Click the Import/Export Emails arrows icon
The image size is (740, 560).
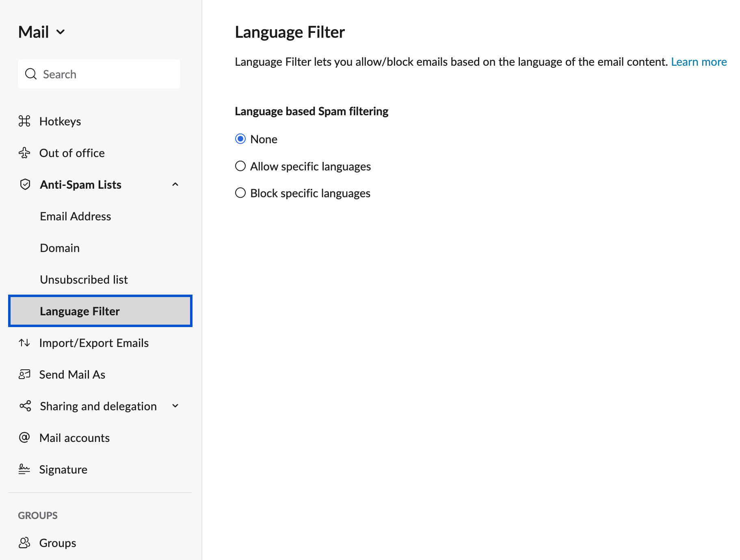coord(24,342)
